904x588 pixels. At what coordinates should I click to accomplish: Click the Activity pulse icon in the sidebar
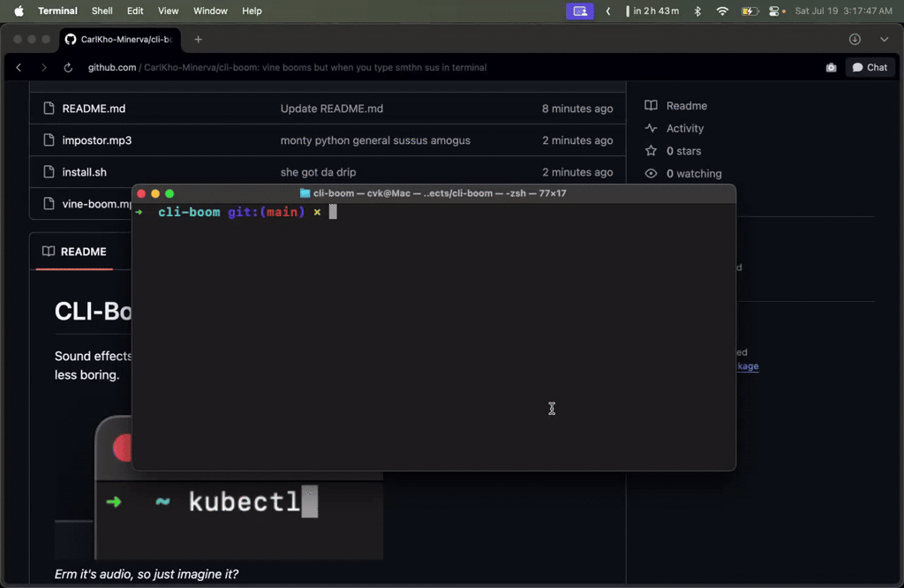[650, 128]
